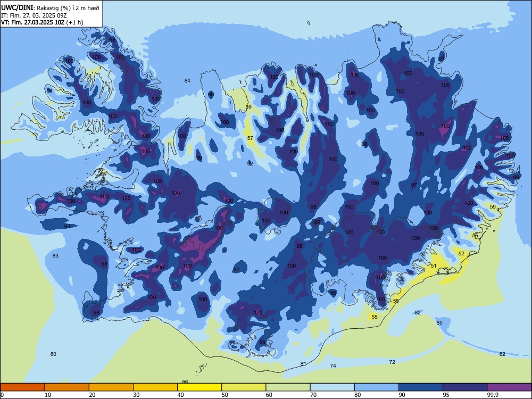The height and width of the screenshot is (399, 532).
Task: Choose the 60–70 light green legend swatch
Action: [x=288, y=387]
